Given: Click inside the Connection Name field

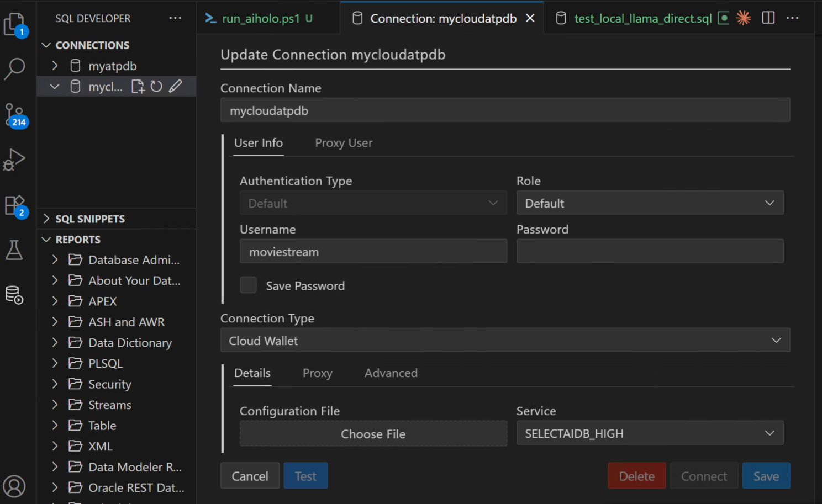Looking at the screenshot, I should point(504,110).
